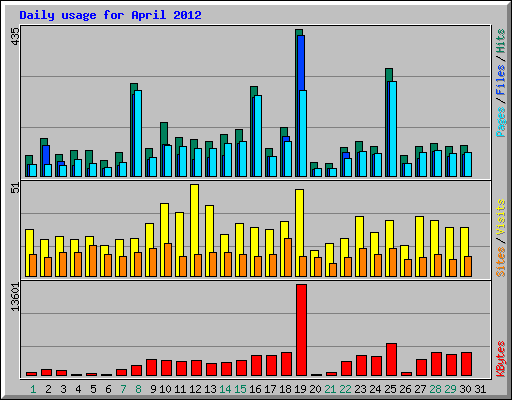Select the orange sites bar for day 18
The height and width of the screenshot is (400, 512).
click(288, 257)
